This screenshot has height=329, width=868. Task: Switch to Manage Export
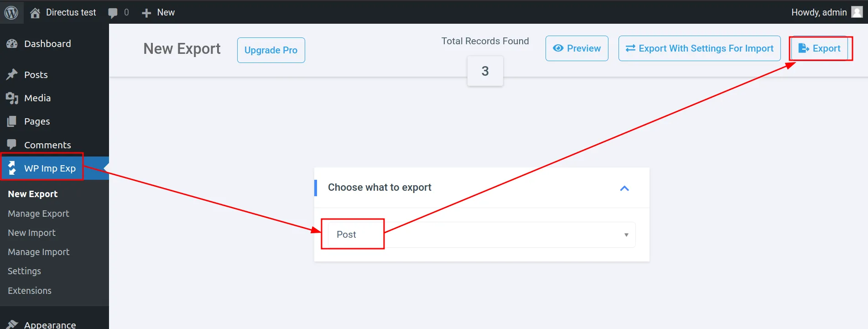pyautogui.click(x=38, y=213)
